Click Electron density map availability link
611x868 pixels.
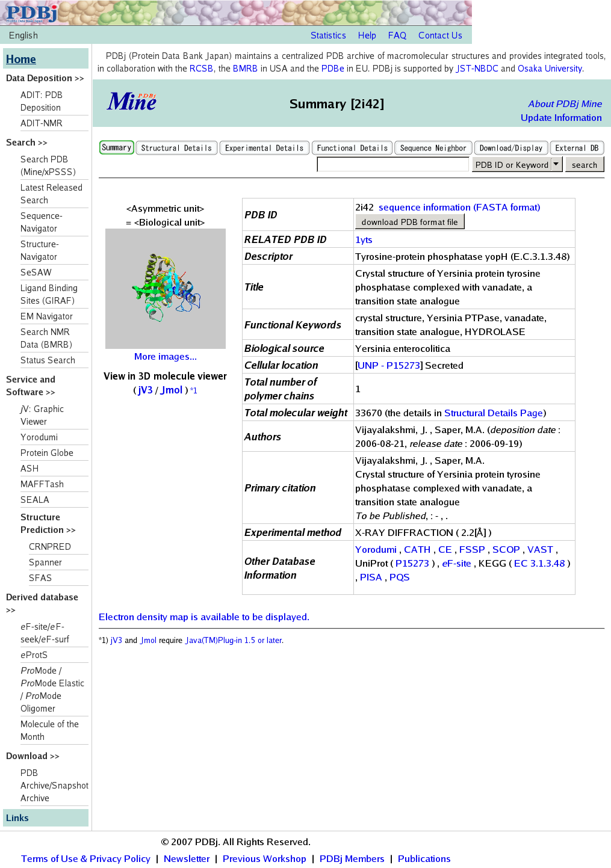coord(204,617)
